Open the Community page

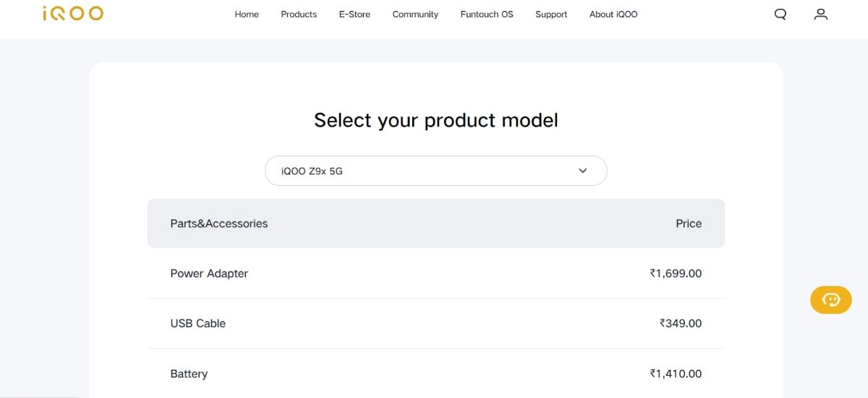(x=415, y=14)
